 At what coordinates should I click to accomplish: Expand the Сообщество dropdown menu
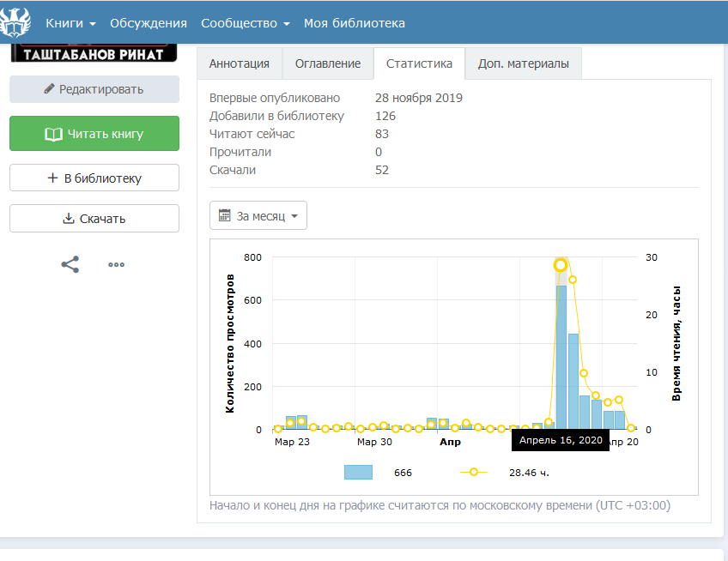click(x=245, y=23)
